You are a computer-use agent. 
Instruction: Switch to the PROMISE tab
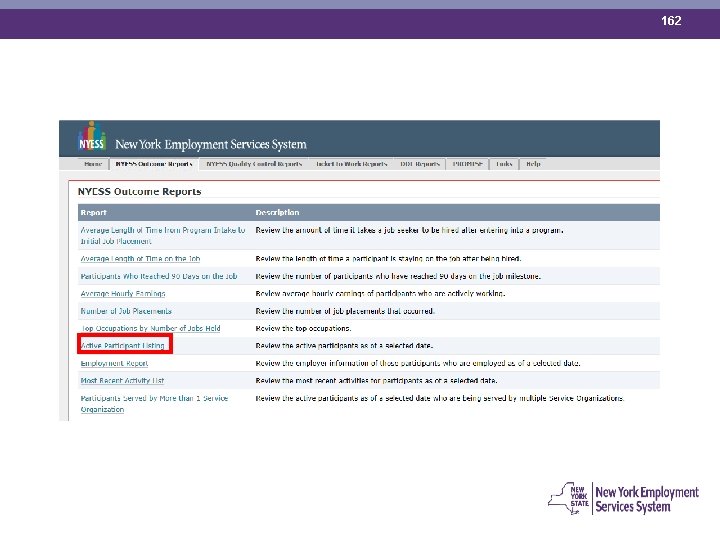pyautogui.click(x=467, y=164)
